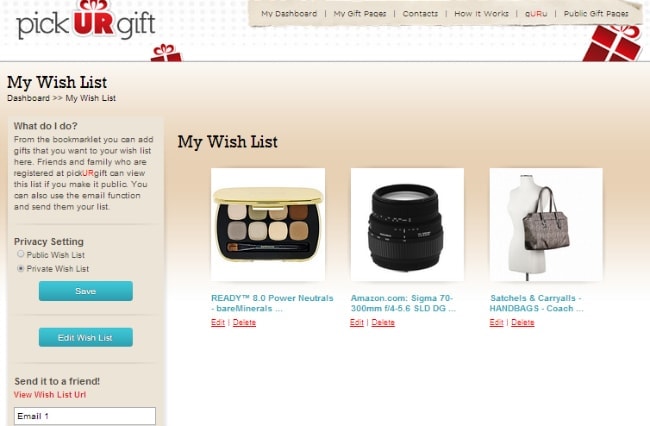Open the bareMinerals eyeshadow palette image
This screenshot has width=650, height=426.
coord(268,225)
